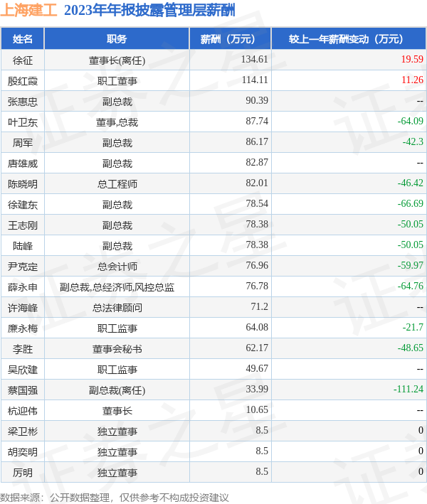Screen dimensions: 427x504
Task: Click salary value 134.61
Action: pyautogui.click(x=254, y=59)
